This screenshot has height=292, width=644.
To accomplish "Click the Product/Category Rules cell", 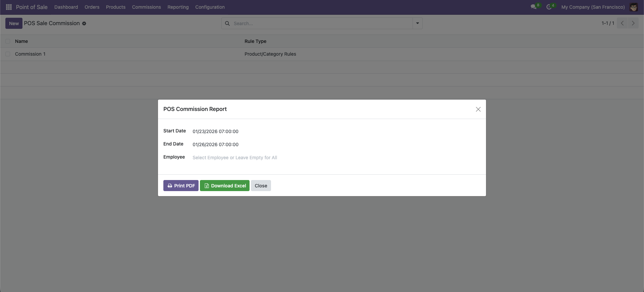I will tap(270, 54).
